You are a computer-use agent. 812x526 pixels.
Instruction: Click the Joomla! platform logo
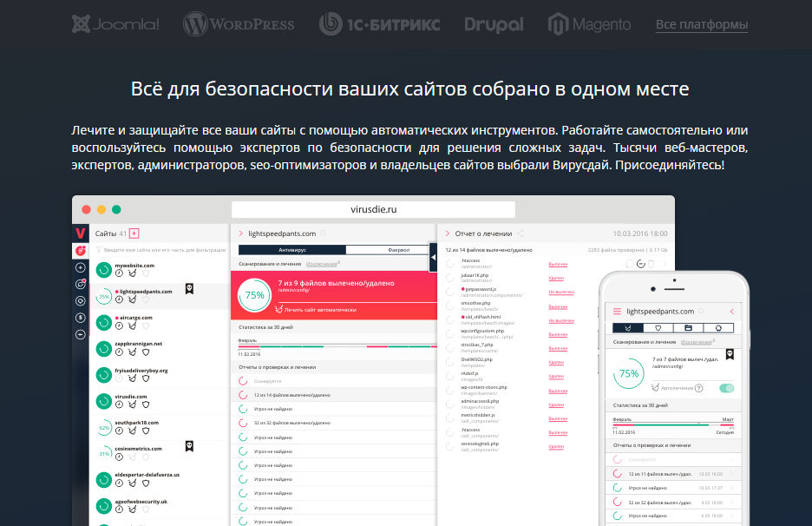click(x=115, y=24)
